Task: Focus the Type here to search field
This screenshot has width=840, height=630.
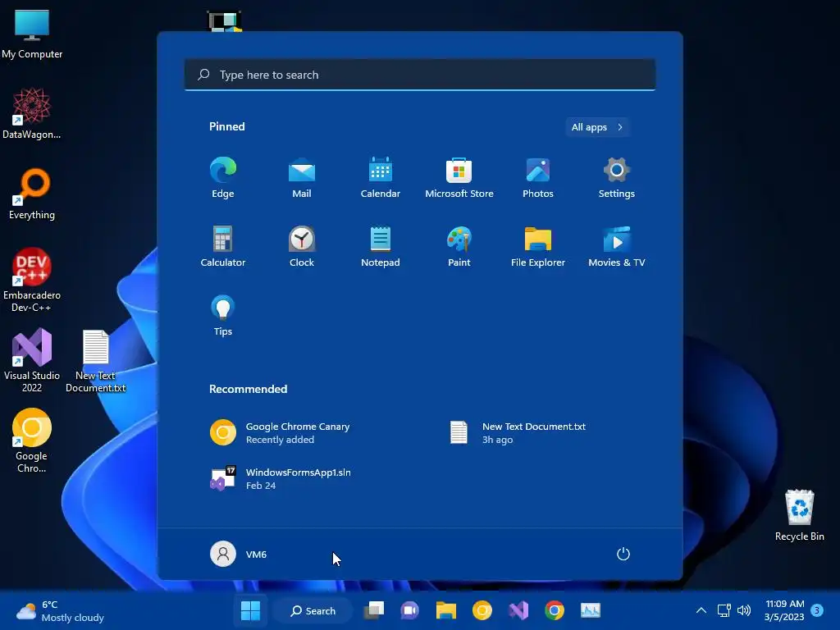Action: click(x=420, y=75)
